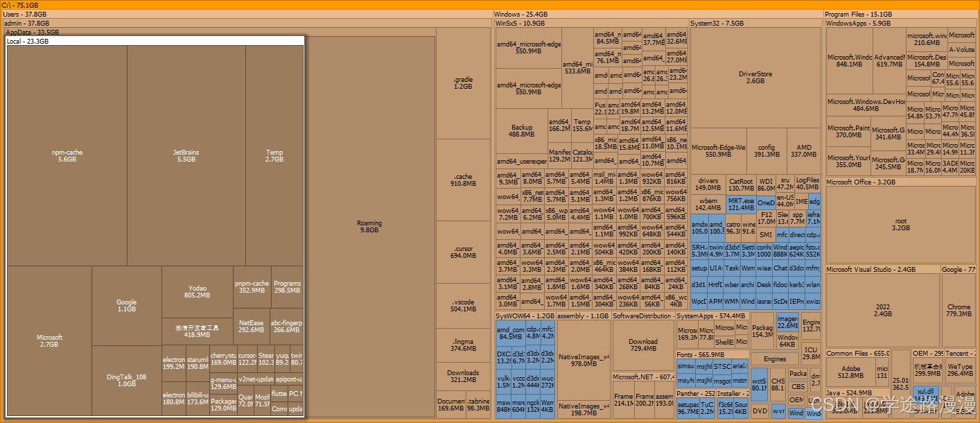
Task: Select the WDI 86.0MB block
Action: point(766,184)
